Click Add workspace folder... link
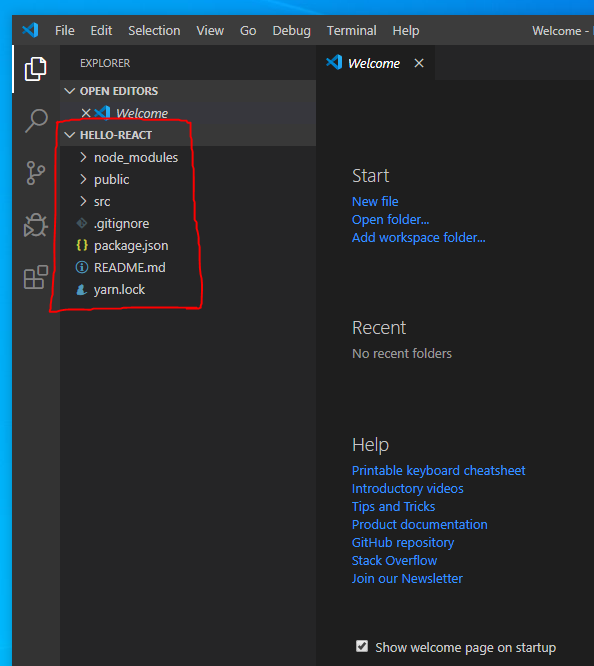This screenshot has height=666, width=594. tap(419, 237)
